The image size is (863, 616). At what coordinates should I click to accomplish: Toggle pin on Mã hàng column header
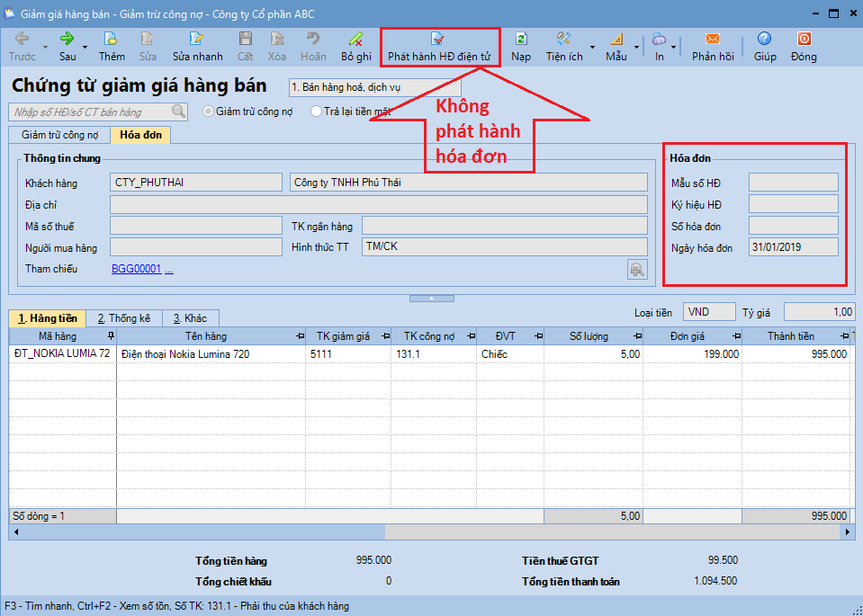coord(111,335)
